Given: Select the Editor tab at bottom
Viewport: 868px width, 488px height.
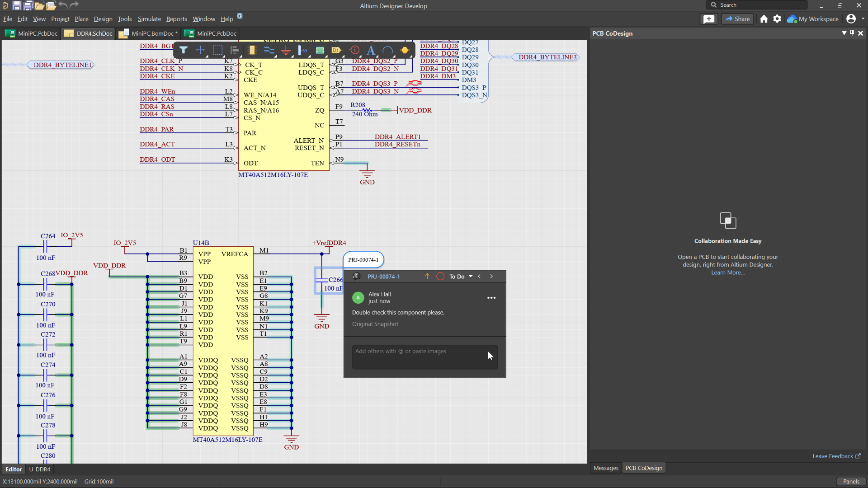Looking at the screenshot, I should click(14, 469).
